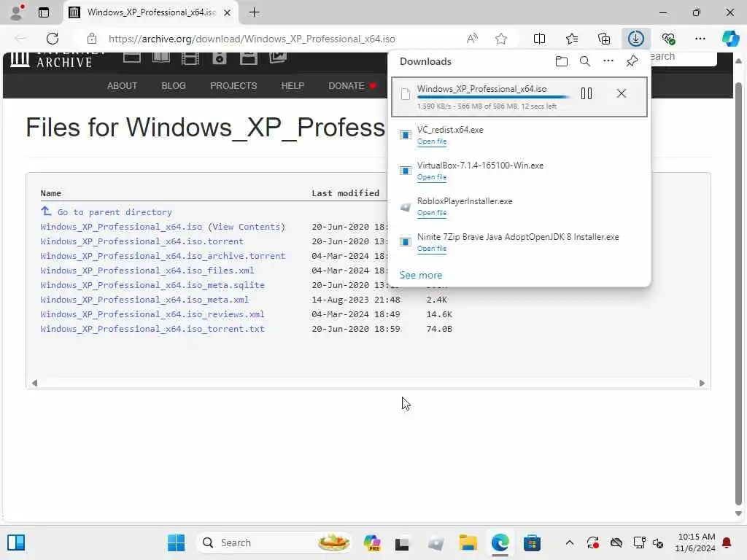Open Microsoft Store from taskbar

532,542
